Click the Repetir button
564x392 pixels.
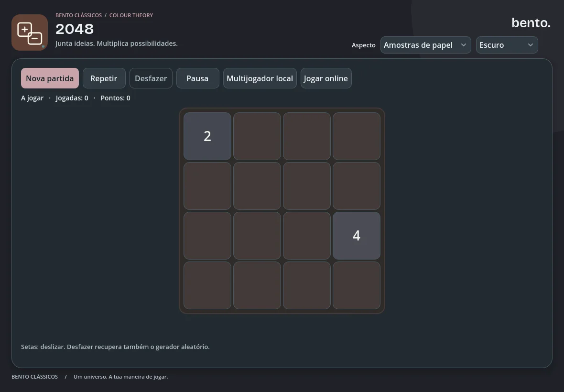pyautogui.click(x=104, y=78)
